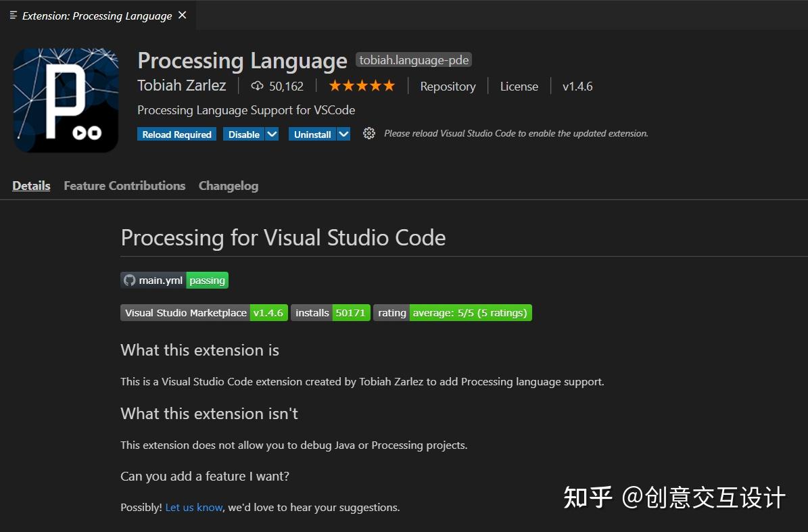Click the GitHub icon on main.yml badge
Viewport: 808px width, 532px height.
pyautogui.click(x=129, y=280)
